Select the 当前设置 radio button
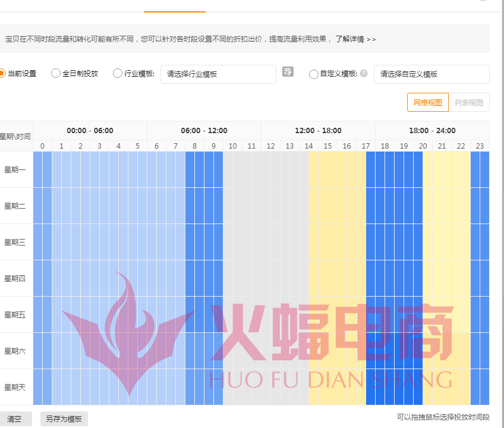This screenshot has width=504, height=428. [1, 73]
